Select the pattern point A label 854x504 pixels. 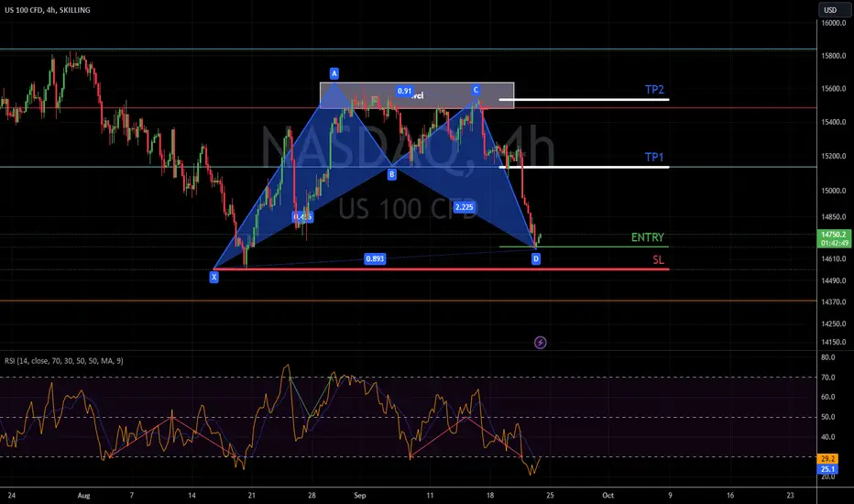click(x=334, y=73)
